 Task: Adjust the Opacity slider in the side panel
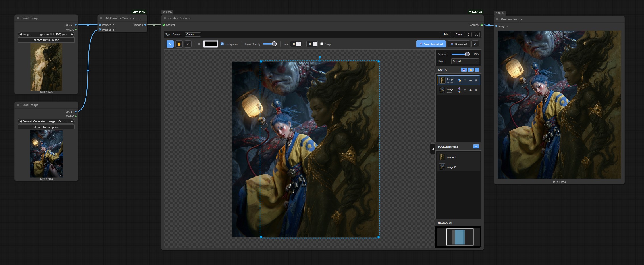click(460, 54)
